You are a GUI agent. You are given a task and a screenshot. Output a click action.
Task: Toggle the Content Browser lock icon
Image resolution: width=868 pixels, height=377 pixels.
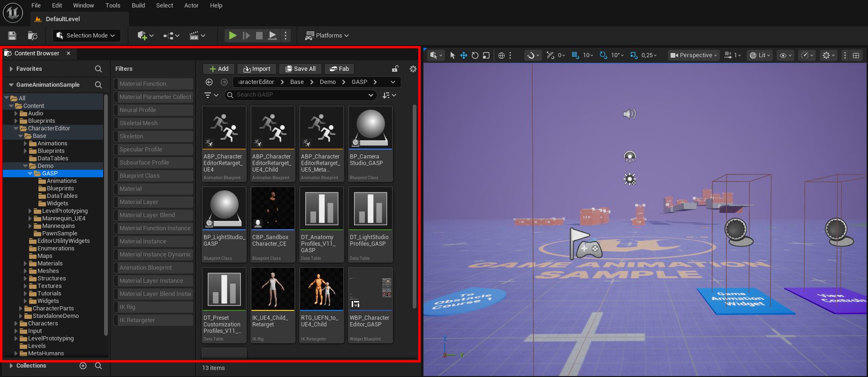(x=395, y=69)
